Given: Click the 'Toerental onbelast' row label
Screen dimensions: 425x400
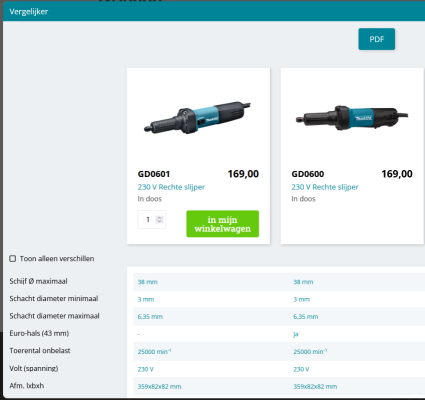Looking at the screenshot, I should [40, 351].
